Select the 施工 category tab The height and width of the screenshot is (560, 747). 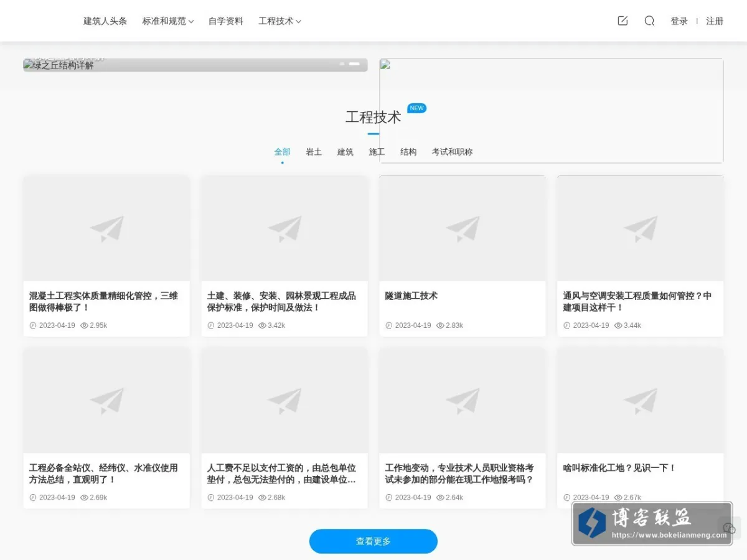377,152
